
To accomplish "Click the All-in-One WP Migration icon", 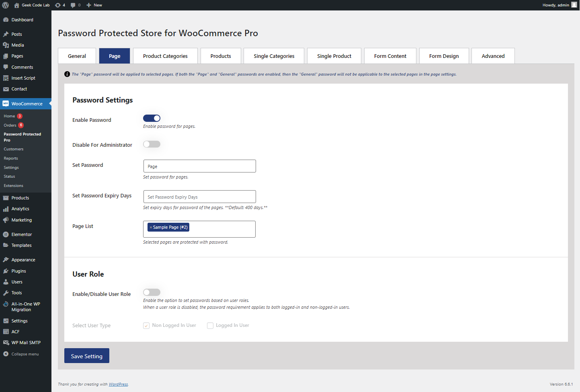I will (6, 304).
